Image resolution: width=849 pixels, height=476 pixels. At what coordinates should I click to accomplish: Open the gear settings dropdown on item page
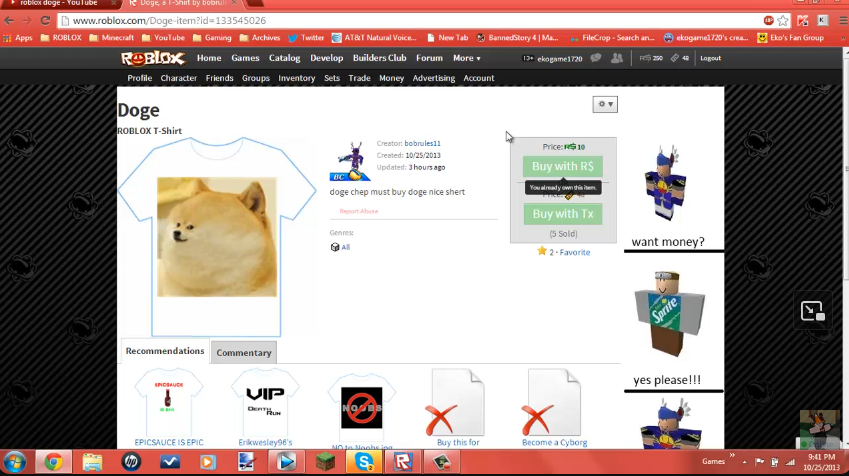click(605, 104)
